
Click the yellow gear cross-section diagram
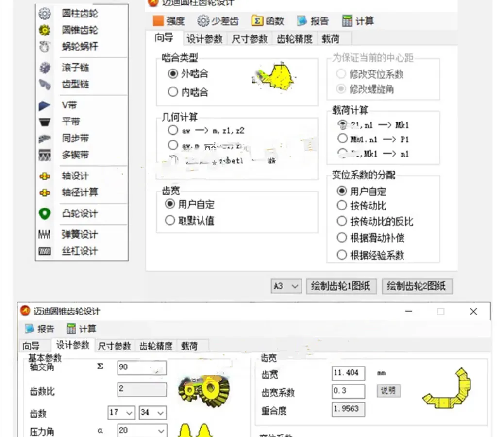(x=447, y=389)
